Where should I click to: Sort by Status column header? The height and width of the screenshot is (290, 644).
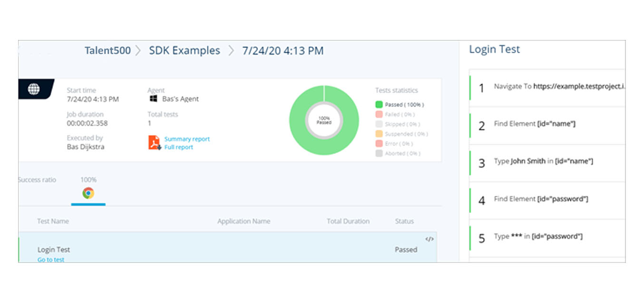click(404, 221)
